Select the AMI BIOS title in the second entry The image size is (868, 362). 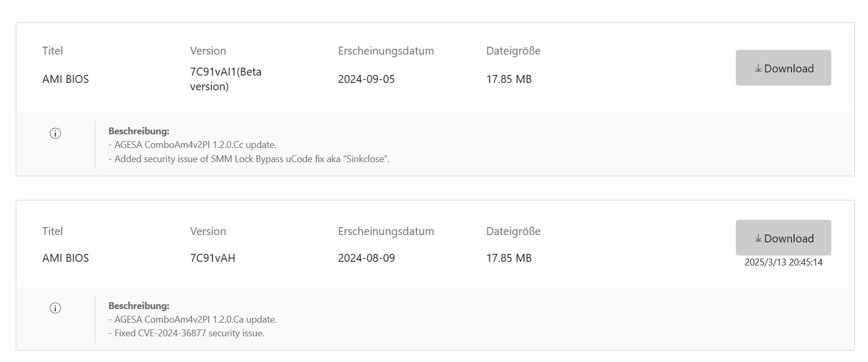(x=65, y=258)
